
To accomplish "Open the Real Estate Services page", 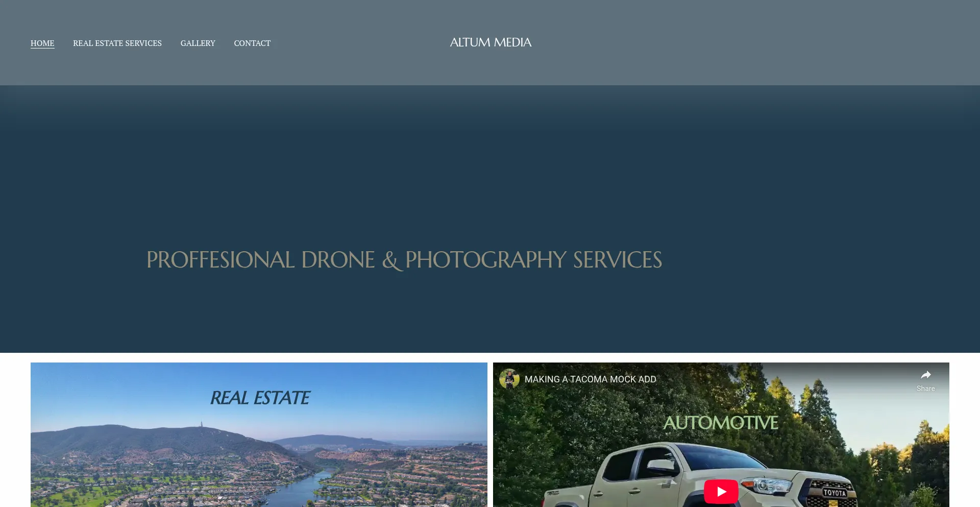I will pos(117,43).
